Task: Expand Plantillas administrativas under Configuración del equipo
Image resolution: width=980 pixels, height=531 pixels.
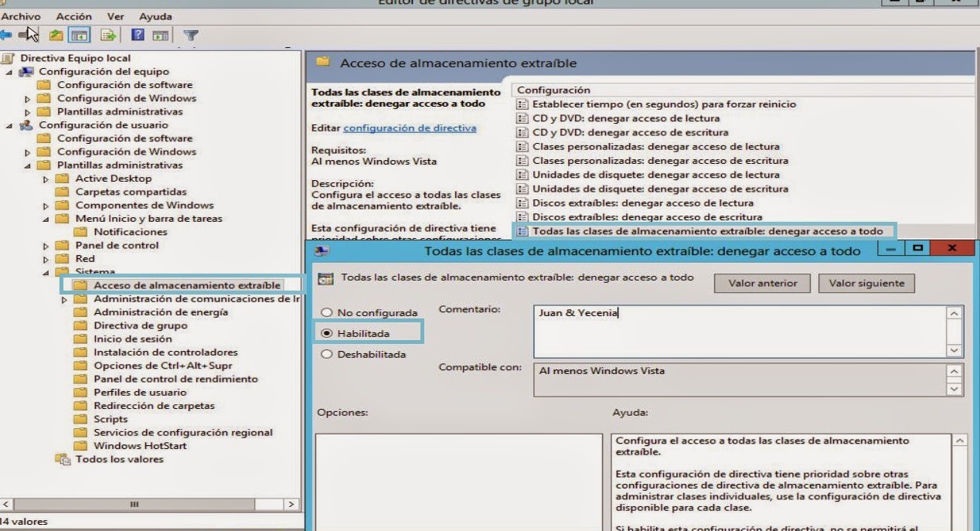Action: (29, 112)
